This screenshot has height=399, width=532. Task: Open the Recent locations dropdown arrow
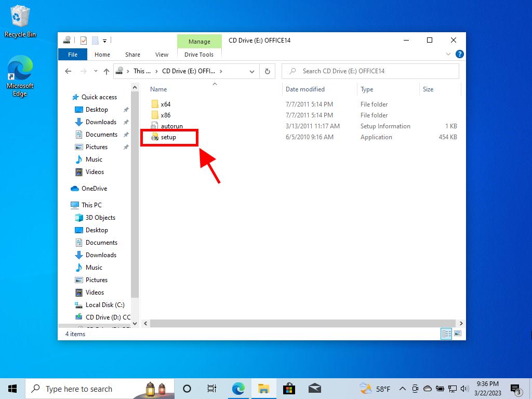tap(96, 71)
